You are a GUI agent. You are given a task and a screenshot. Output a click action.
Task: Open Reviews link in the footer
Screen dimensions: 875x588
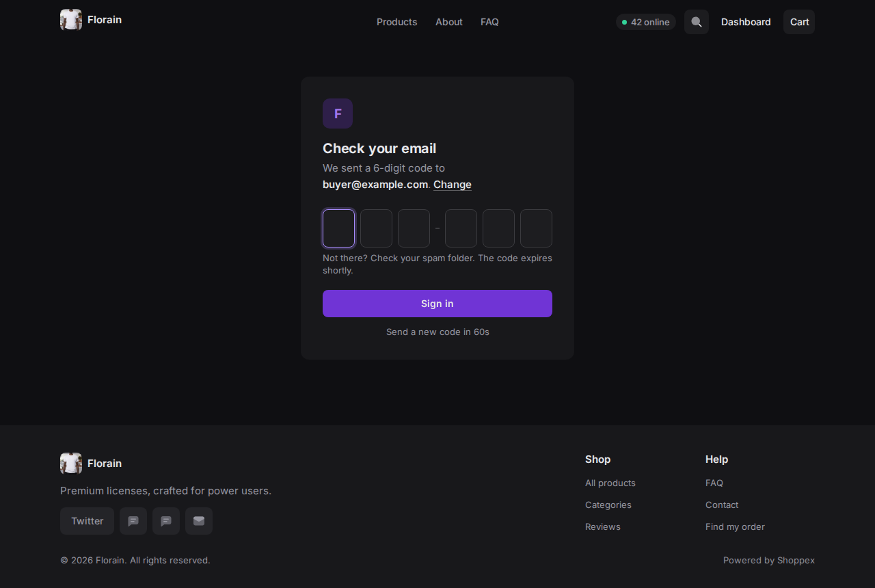603,526
